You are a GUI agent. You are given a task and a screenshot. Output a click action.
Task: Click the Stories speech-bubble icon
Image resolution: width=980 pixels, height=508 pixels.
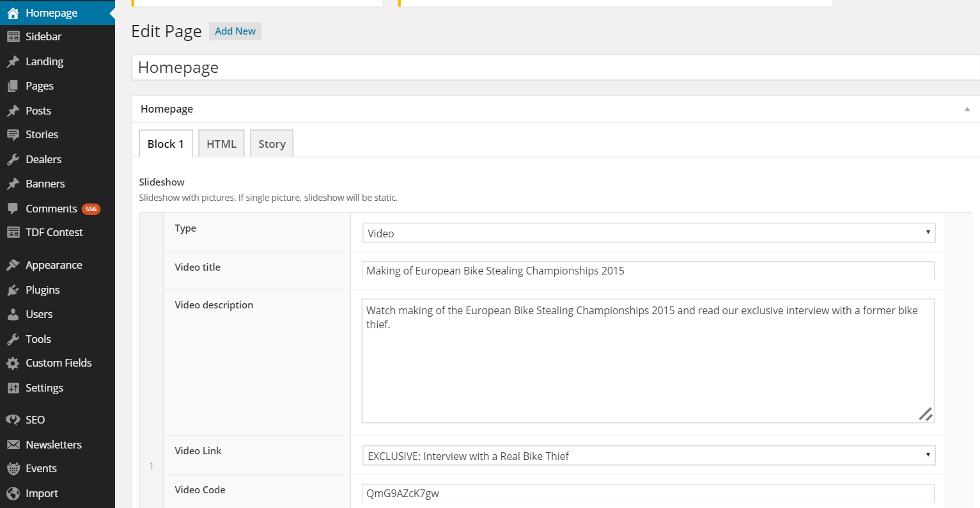click(x=13, y=134)
